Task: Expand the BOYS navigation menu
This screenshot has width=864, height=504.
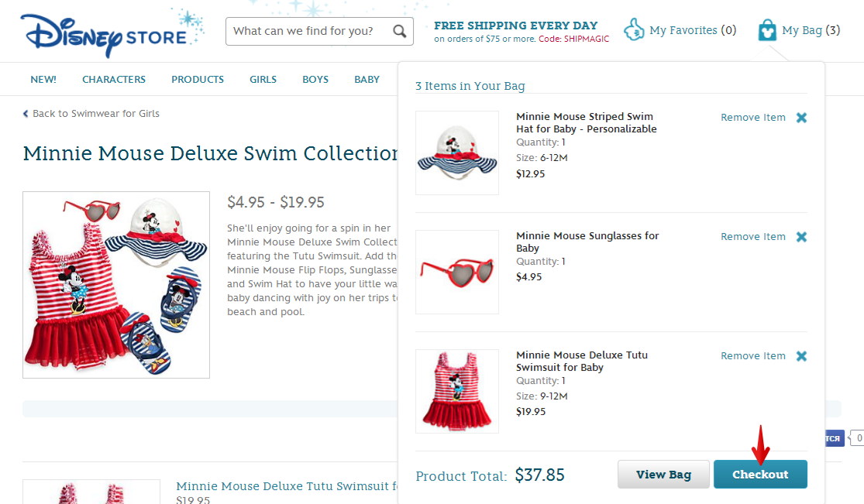Action: tap(315, 80)
